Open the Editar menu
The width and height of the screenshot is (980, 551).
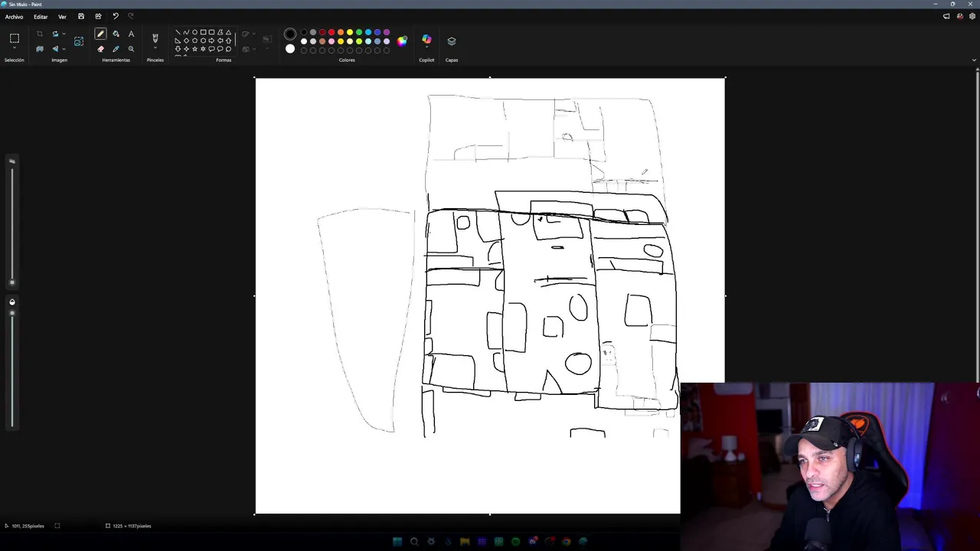(41, 16)
